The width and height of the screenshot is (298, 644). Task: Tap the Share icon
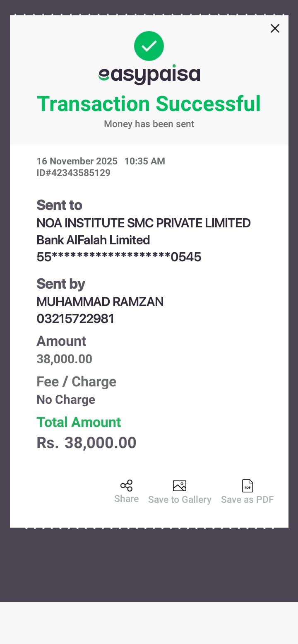tap(126, 486)
